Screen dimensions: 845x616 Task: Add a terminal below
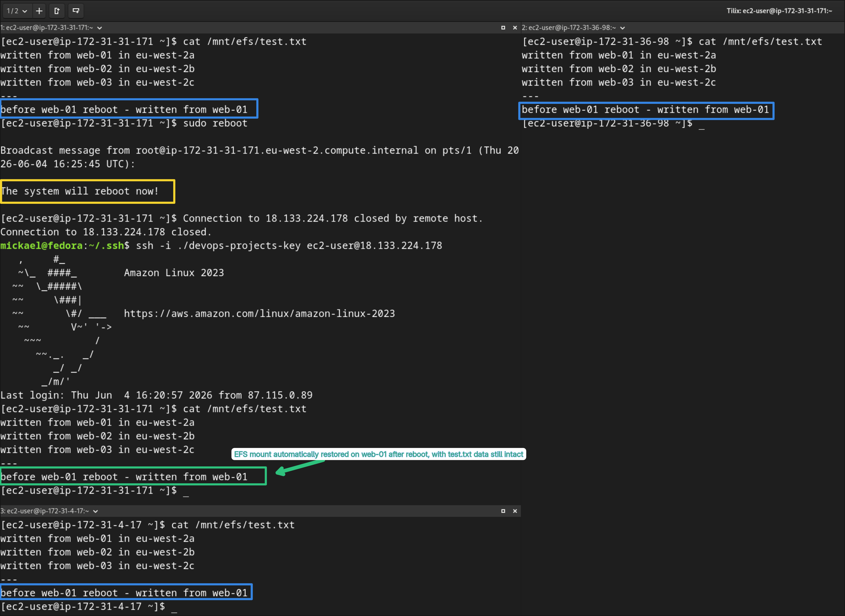[76, 11]
